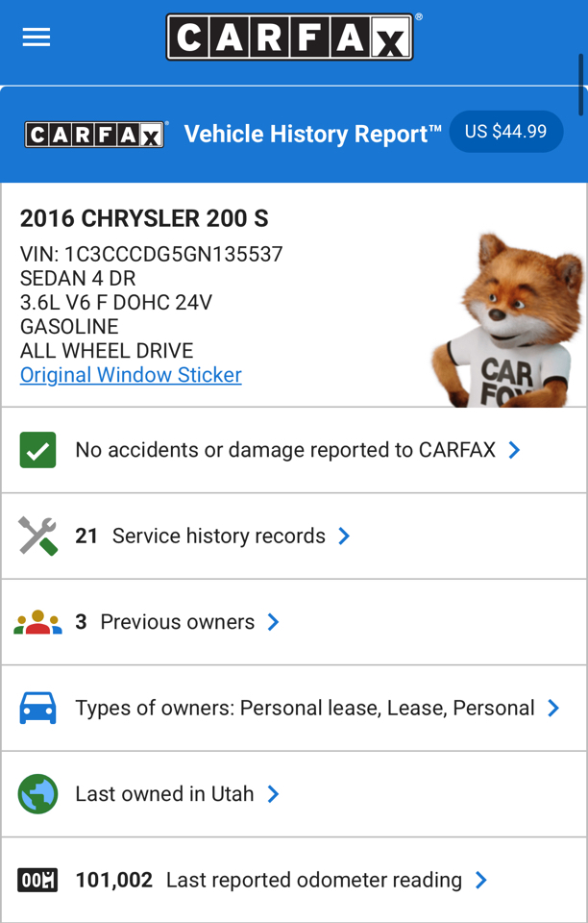Click the small CARFAX logo beside Vehicle History Report

click(94, 135)
